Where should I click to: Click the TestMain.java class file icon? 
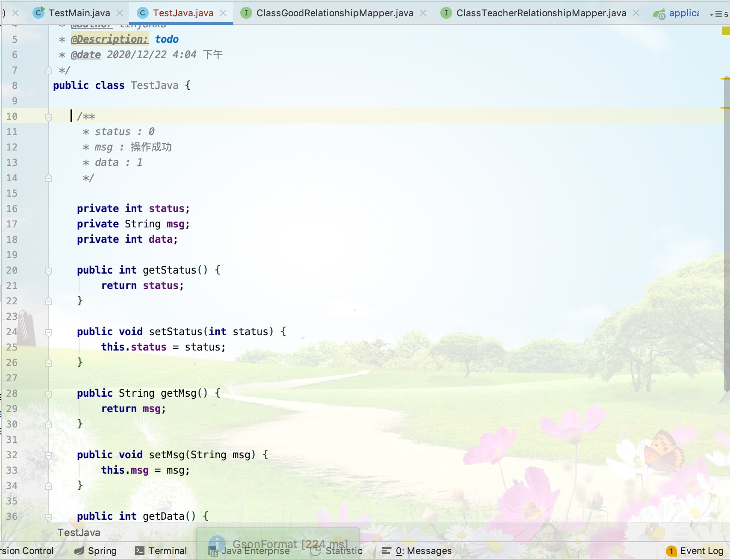[x=39, y=13]
